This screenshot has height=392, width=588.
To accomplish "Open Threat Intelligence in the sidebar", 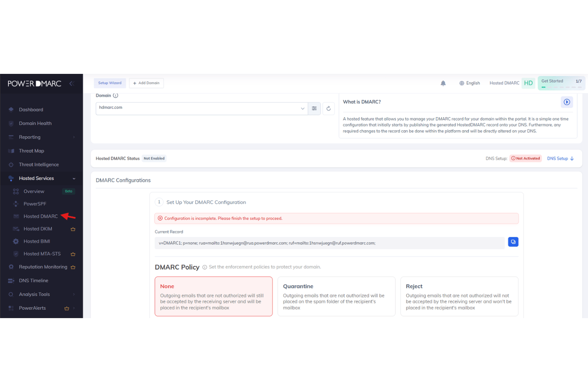I will click(39, 164).
